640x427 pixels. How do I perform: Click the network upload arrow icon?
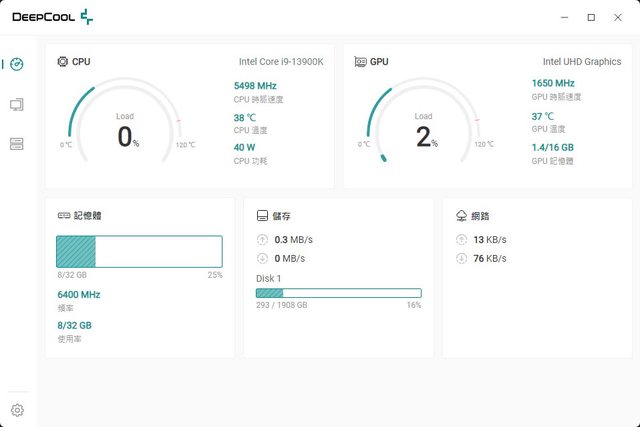(x=461, y=239)
